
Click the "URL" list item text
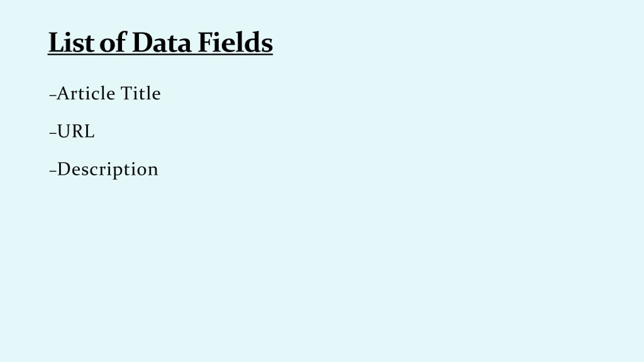76,131
